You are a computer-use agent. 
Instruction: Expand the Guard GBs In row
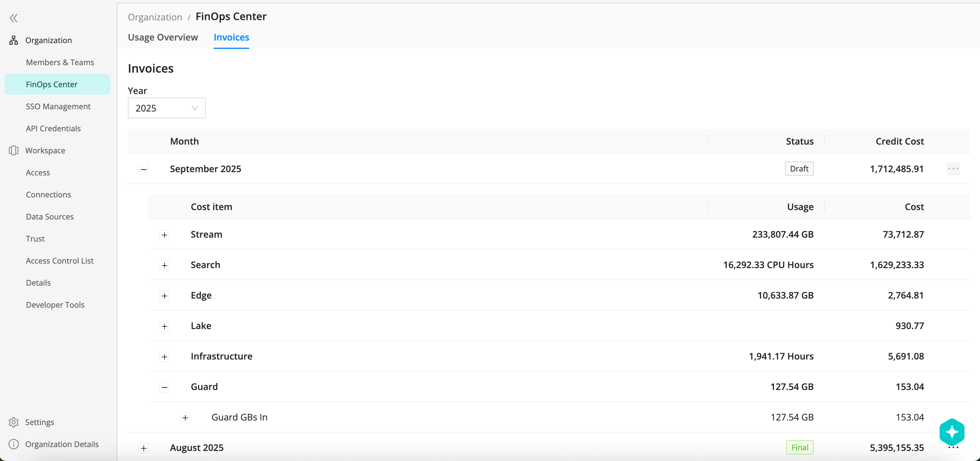(x=185, y=418)
